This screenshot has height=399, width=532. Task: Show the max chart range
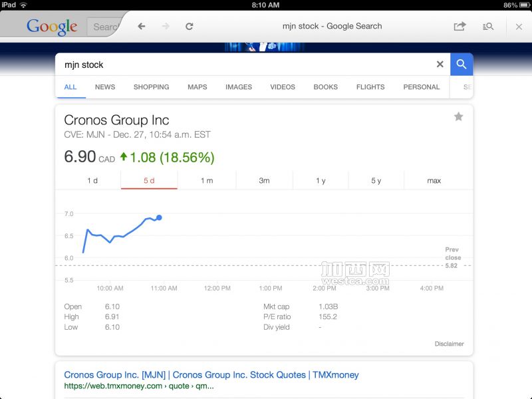(434, 181)
